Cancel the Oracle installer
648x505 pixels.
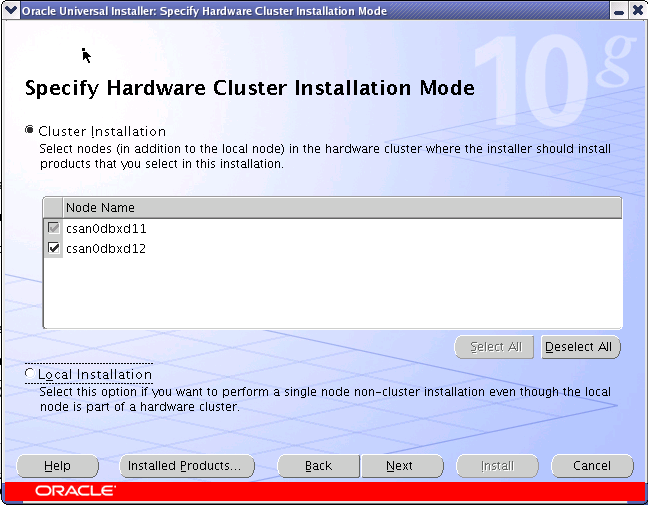coord(592,466)
